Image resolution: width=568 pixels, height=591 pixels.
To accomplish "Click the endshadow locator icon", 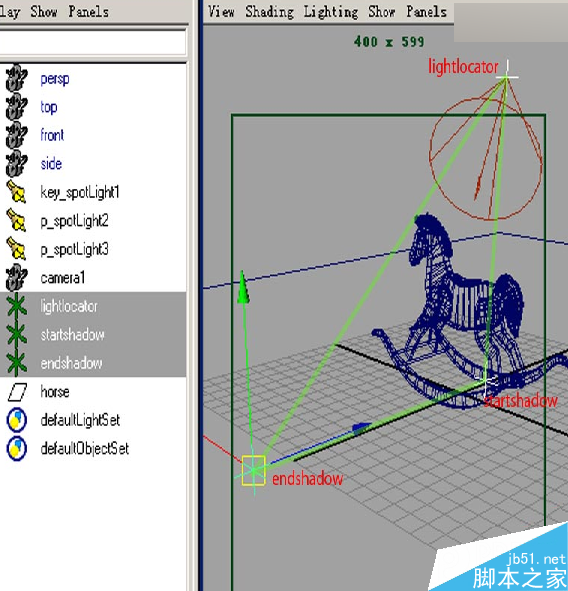I will coord(16,363).
